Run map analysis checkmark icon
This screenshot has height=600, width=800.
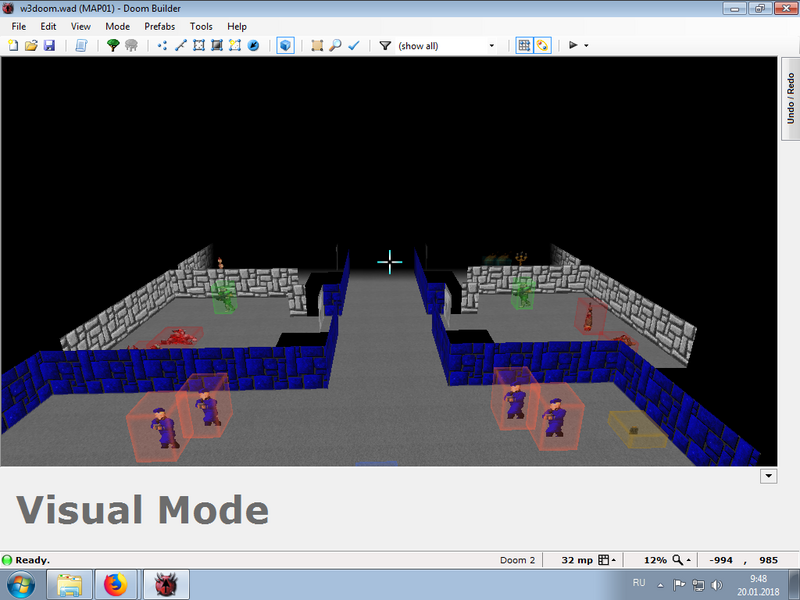coord(354,45)
